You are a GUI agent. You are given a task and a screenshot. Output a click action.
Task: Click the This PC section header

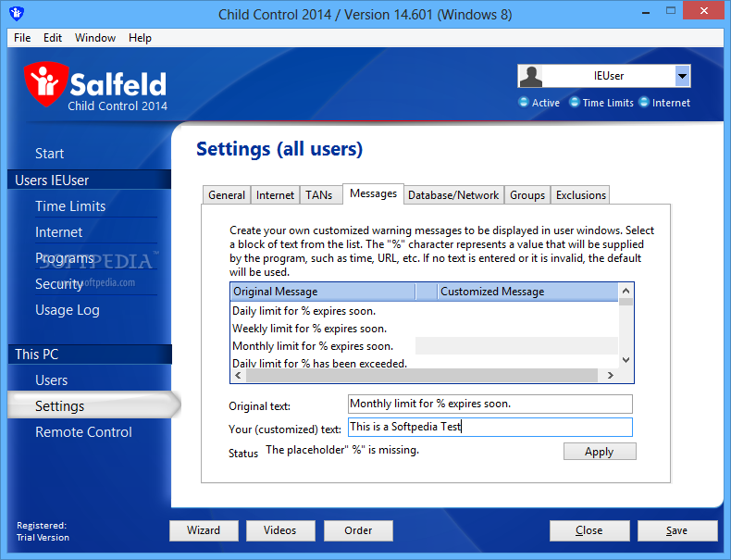click(x=90, y=355)
